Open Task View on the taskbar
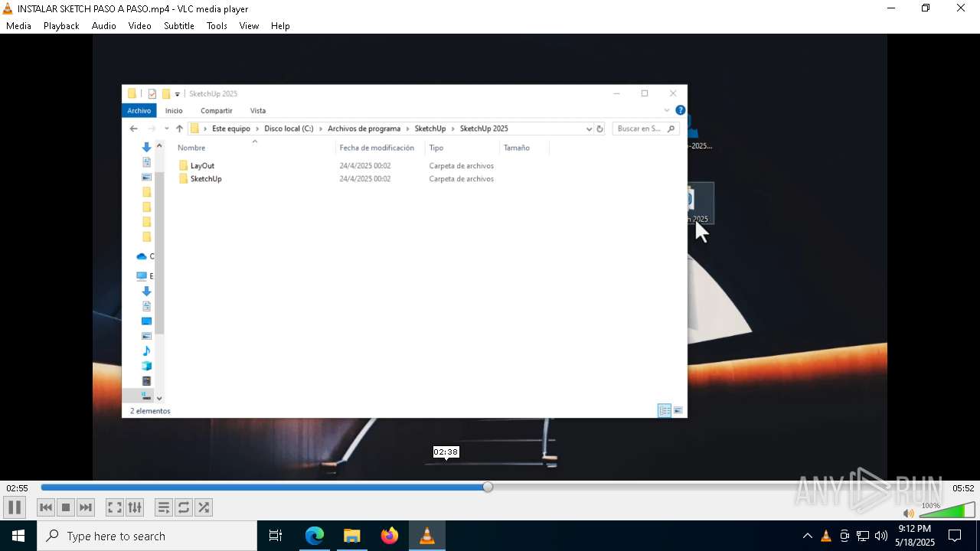The height and width of the screenshot is (551, 980). tap(276, 536)
